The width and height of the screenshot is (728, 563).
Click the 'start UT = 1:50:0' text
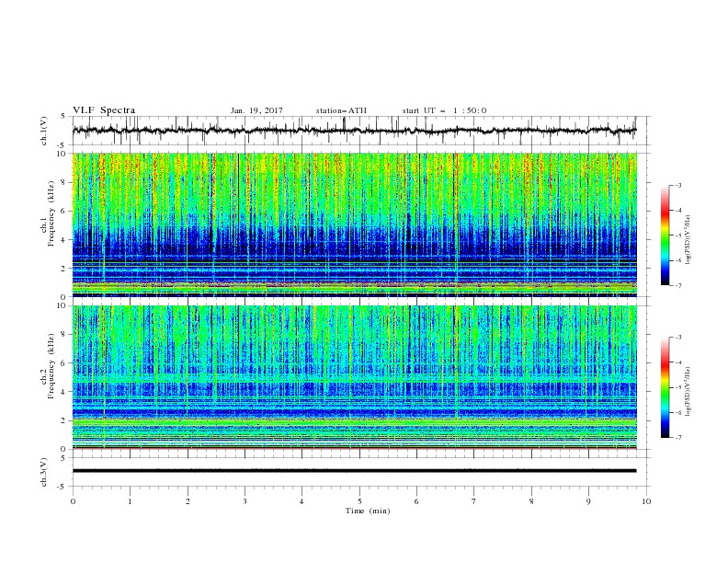tap(444, 110)
